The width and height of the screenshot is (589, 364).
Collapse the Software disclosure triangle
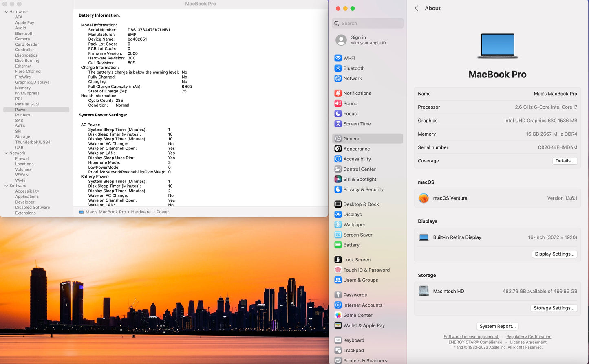(x=6, y=186)
